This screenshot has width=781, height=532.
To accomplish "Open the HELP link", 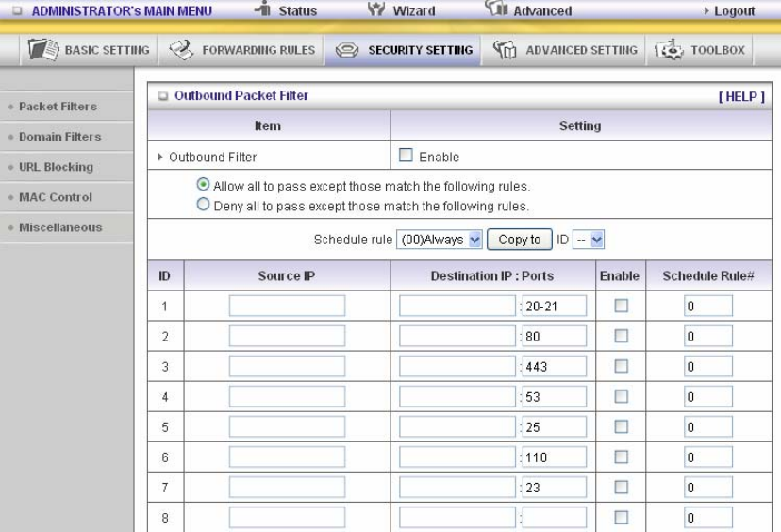I will pyautogui.click(x=741, y=96).
